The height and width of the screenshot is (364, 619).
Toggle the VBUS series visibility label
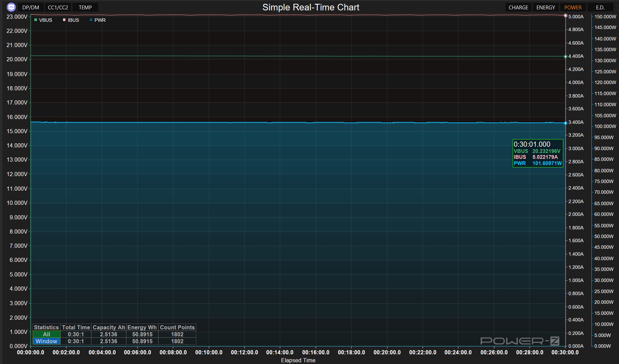(45, 20)
